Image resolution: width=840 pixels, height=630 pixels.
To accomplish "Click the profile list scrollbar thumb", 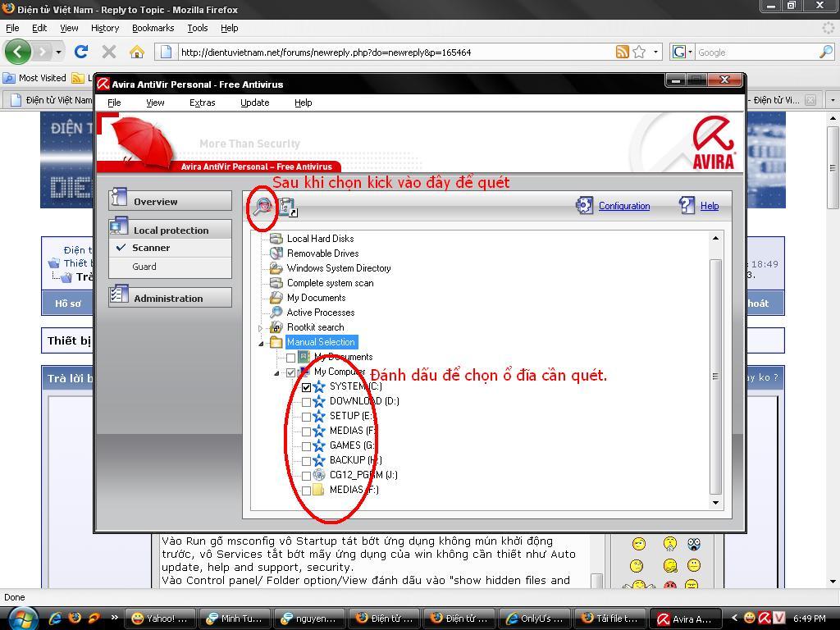I will [x=715, y=376].
